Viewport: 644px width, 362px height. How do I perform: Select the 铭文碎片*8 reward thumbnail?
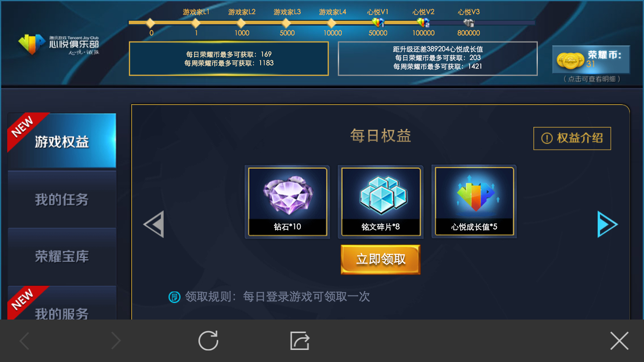pos(381,202)
